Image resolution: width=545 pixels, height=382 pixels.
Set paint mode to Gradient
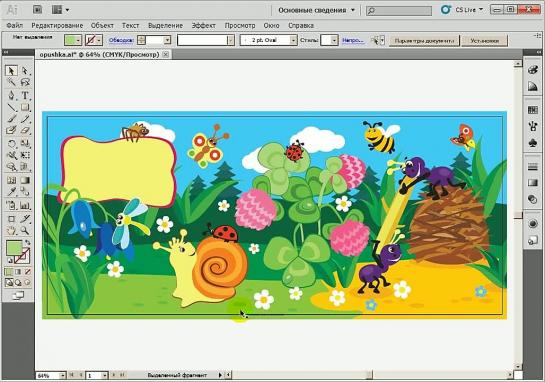[x=18, y=272]
